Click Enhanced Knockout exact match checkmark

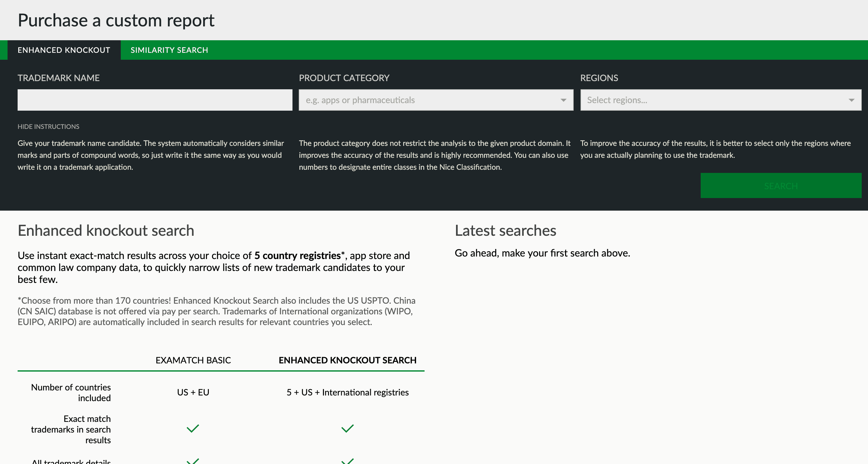click(348, 429)
